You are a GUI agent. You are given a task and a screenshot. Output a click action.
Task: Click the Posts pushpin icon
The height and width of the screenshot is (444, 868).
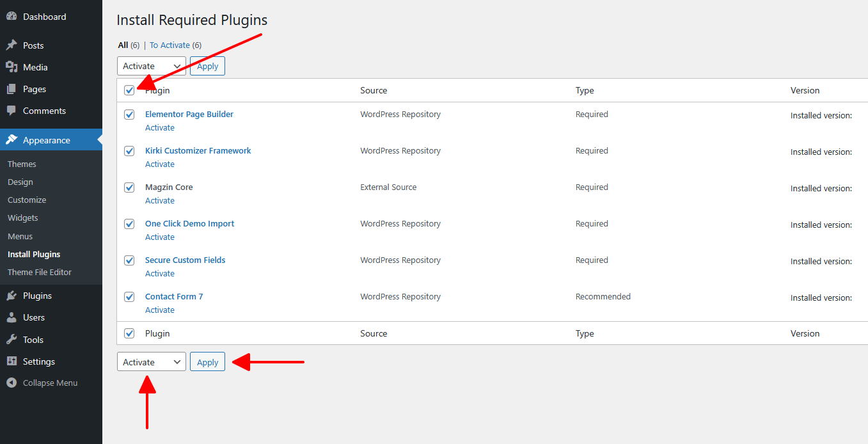point(12,45)
